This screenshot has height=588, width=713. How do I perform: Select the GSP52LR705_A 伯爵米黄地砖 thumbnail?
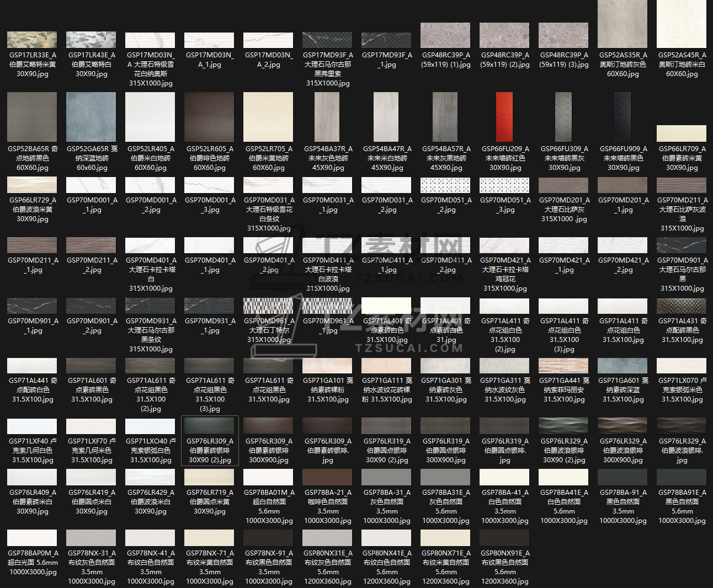pyautogui.click(x=268, y=117)
